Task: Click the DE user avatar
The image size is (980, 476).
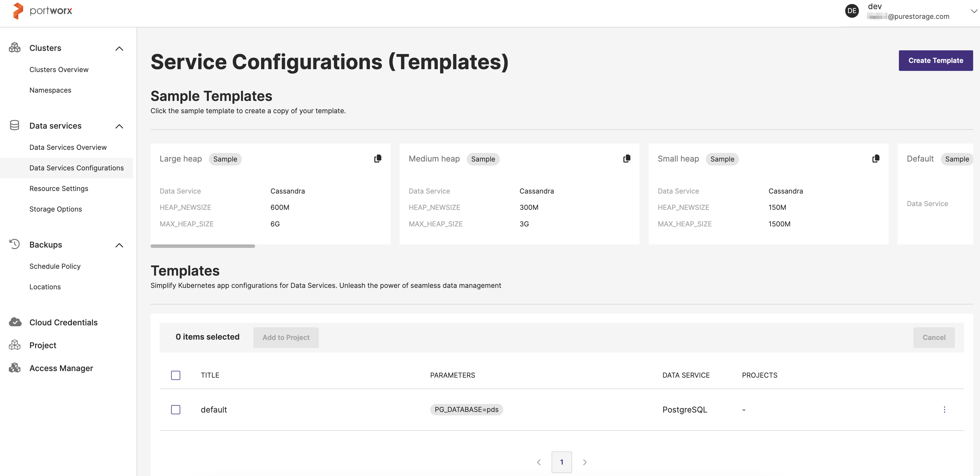Action: 852,11
